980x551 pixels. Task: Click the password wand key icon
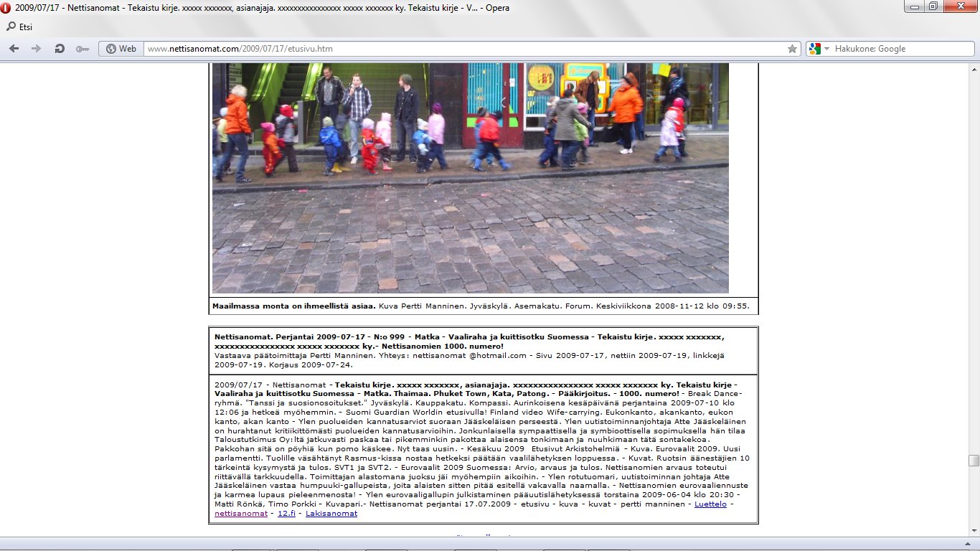tap(82, 49)
